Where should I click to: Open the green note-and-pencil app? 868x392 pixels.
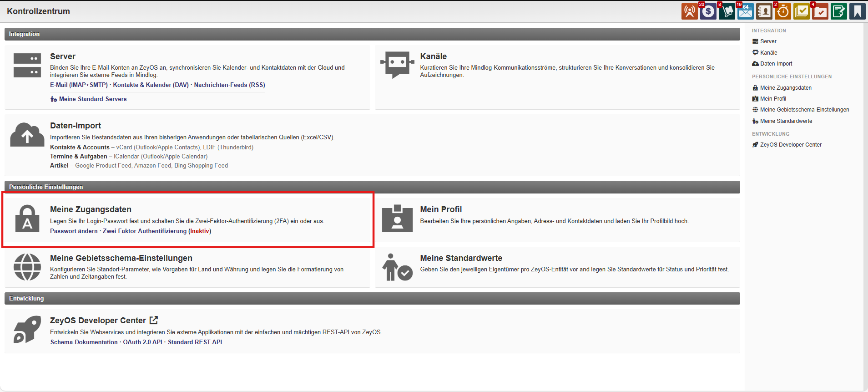pyautogui.click(x=839, y=11)
